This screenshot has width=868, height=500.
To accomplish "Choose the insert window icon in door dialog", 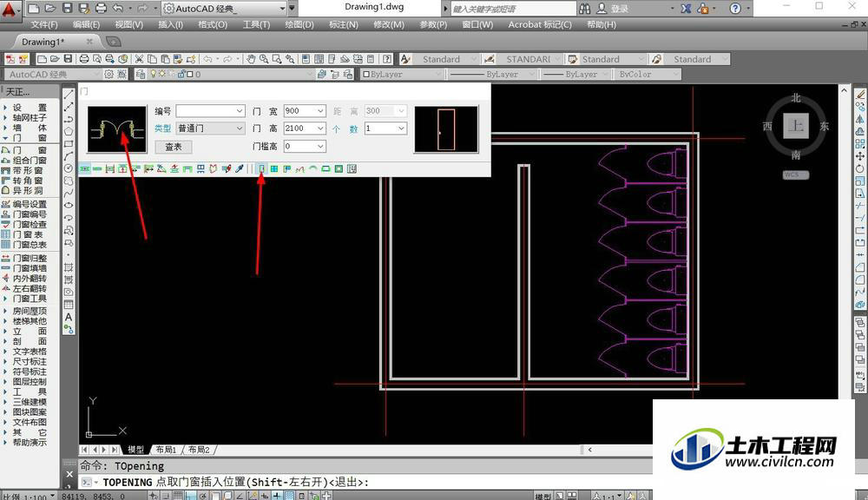I will click(x=274, y=169).
